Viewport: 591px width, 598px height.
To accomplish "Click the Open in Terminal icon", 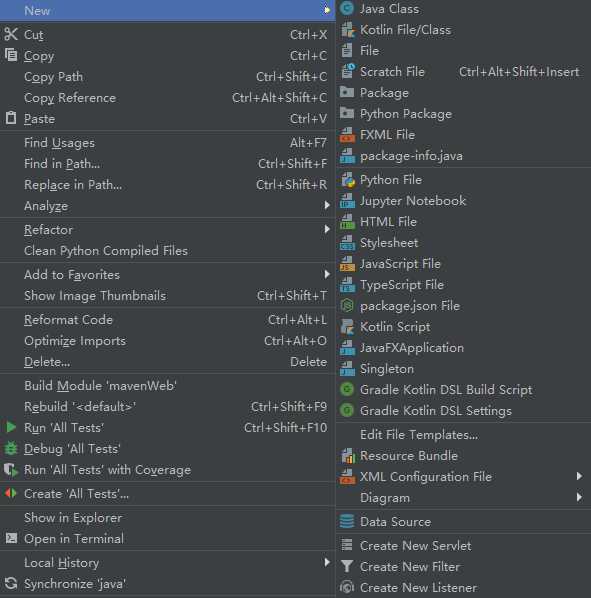I will click(x=11, y=538).
